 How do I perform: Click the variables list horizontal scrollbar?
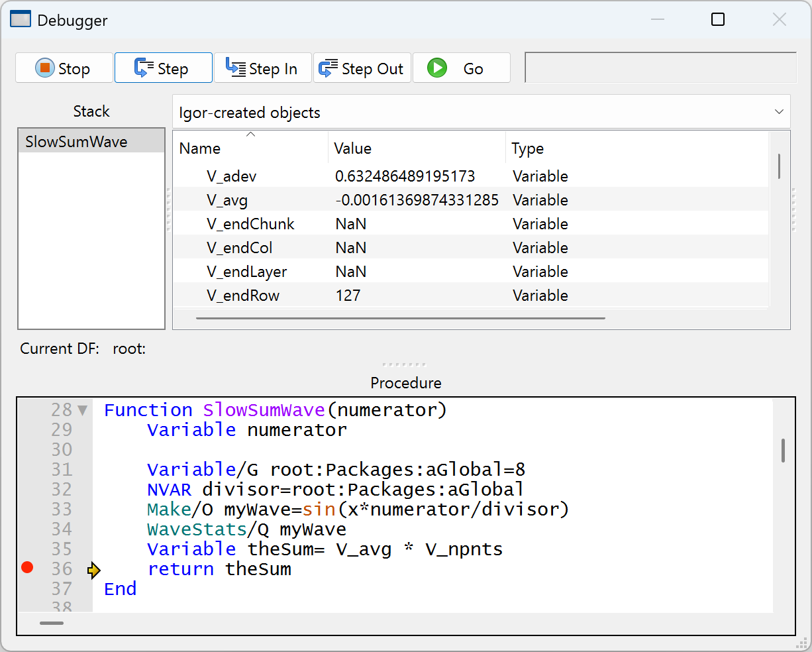pyautogui.click(x=401, y=318)
